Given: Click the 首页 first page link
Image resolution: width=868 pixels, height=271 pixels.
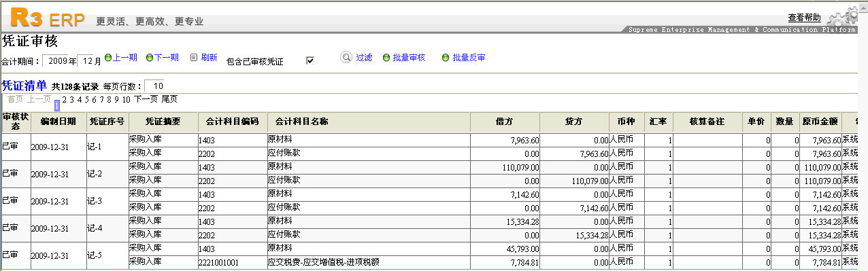Looking at the screenshot, I should click(16, 99).
